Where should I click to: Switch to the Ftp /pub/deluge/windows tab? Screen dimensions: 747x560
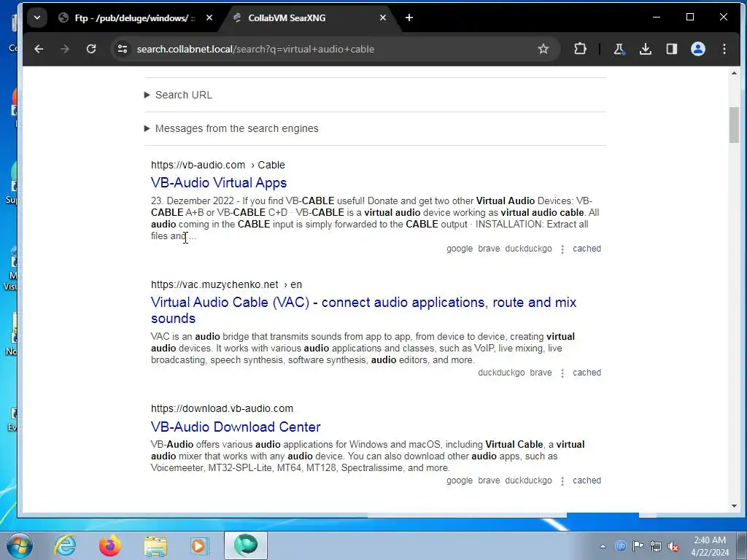tap(135, 17)
